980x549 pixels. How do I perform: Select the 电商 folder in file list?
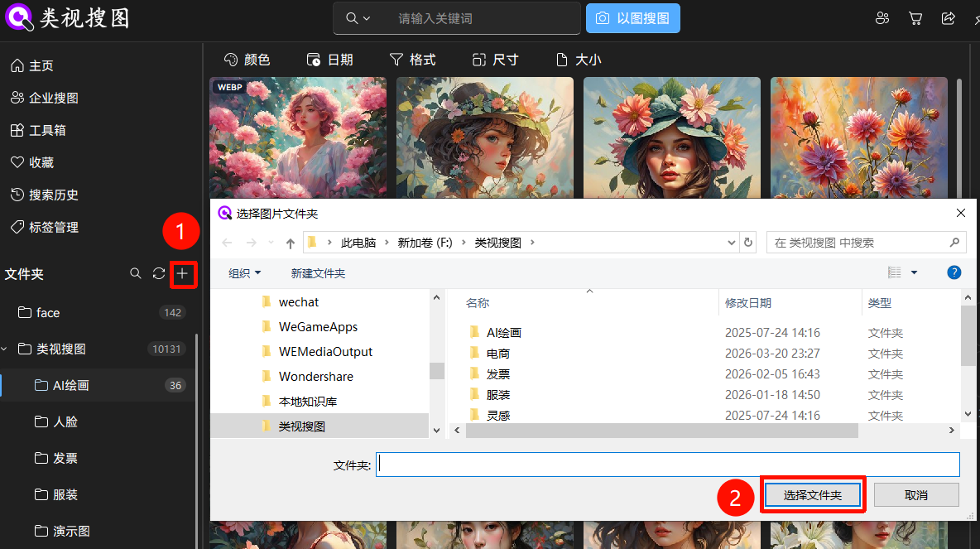[x=498, y=354]
